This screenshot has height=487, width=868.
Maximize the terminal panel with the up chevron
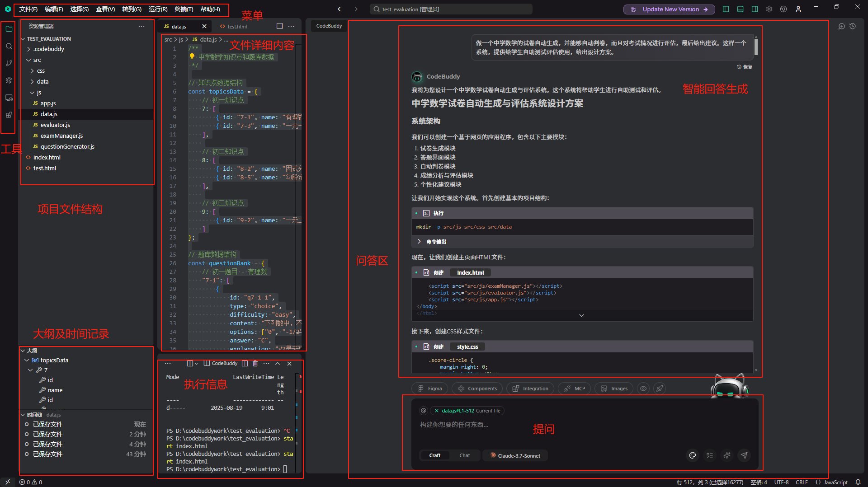278,363
